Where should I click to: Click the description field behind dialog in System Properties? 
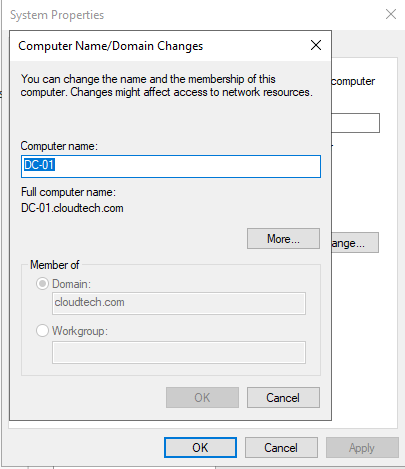pyautogui.click(x=355, y=123)
